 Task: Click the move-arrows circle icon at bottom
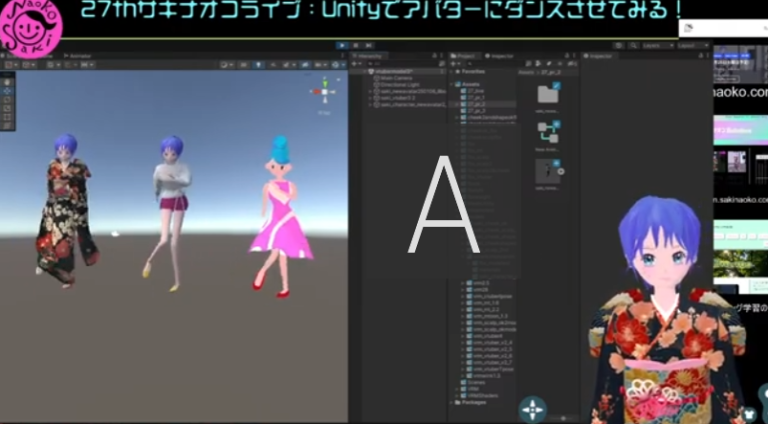(533, 408)
